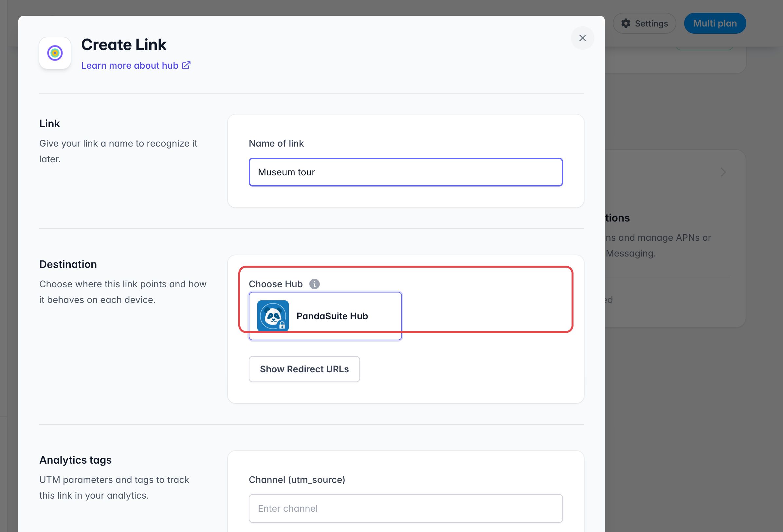Click the Name of link label
The height and width of the screenshot is (532, 783).
point(276,143)
